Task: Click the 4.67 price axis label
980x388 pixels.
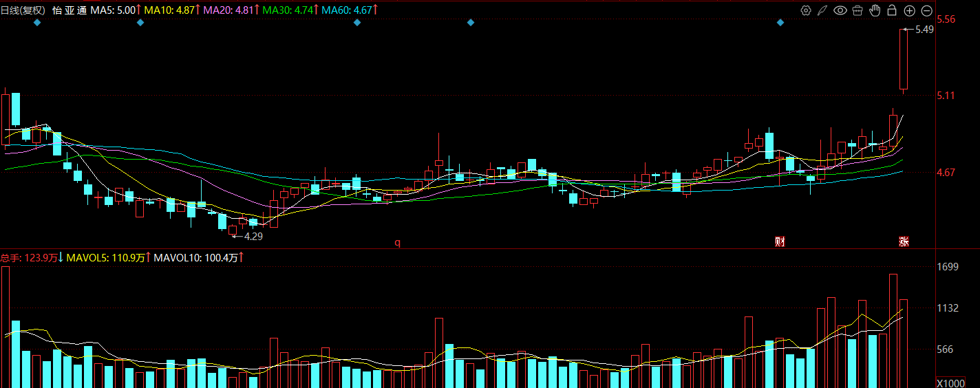Action: tap(946, 172)
